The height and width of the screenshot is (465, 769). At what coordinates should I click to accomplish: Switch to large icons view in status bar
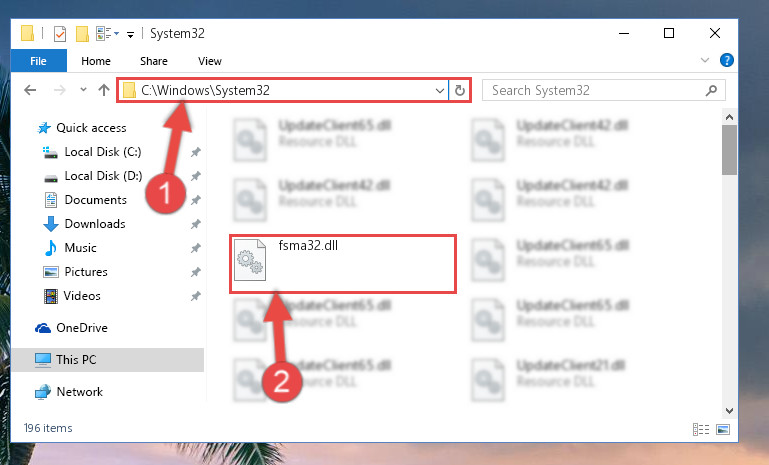723,430
